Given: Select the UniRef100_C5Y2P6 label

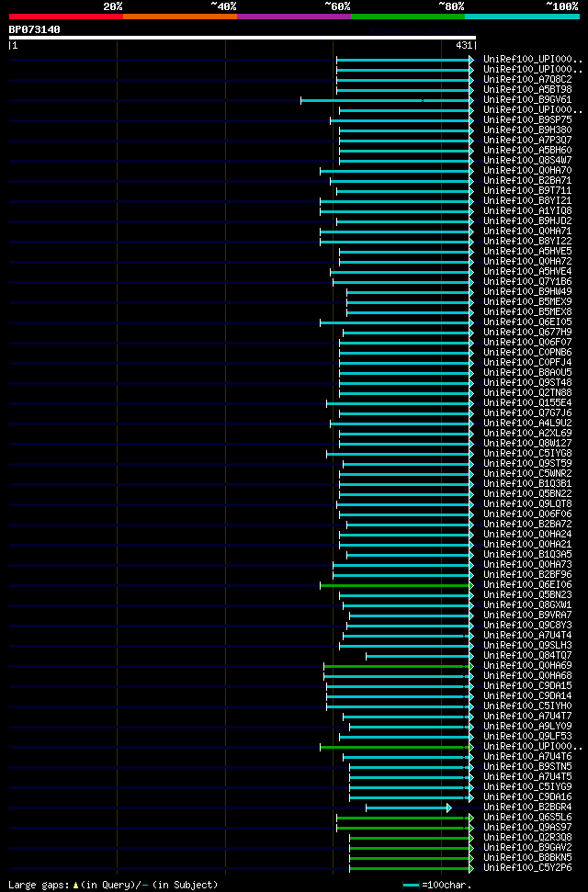Looking at the screenshot, I should [x=527, y=868].
